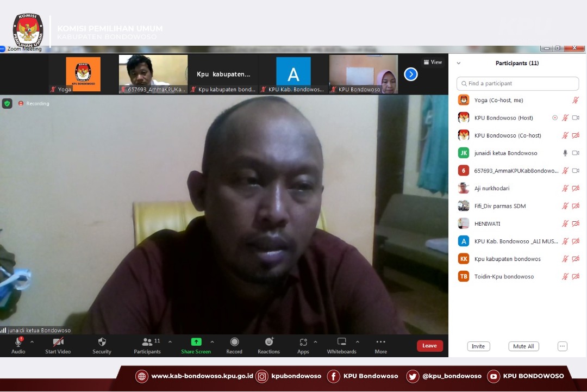Click the Record icon in toolbar
The height and width of the screenshot is (392, 587).
click(234, 342)
